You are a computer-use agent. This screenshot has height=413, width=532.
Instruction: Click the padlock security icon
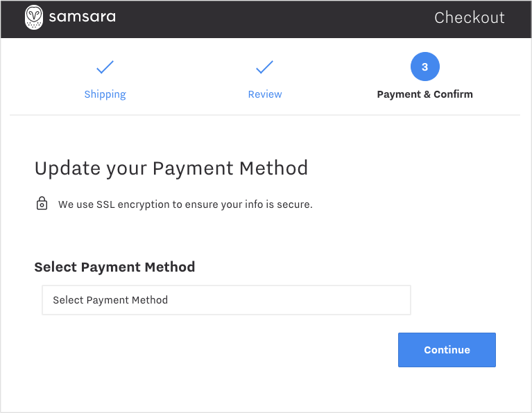tap(42, 204)
